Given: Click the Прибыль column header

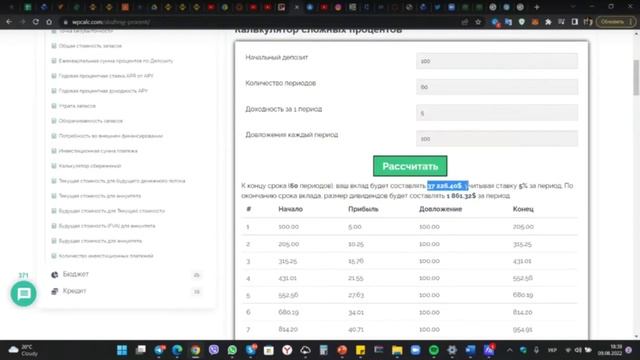Looking at the screenshot, I should (x=363, y=209).
